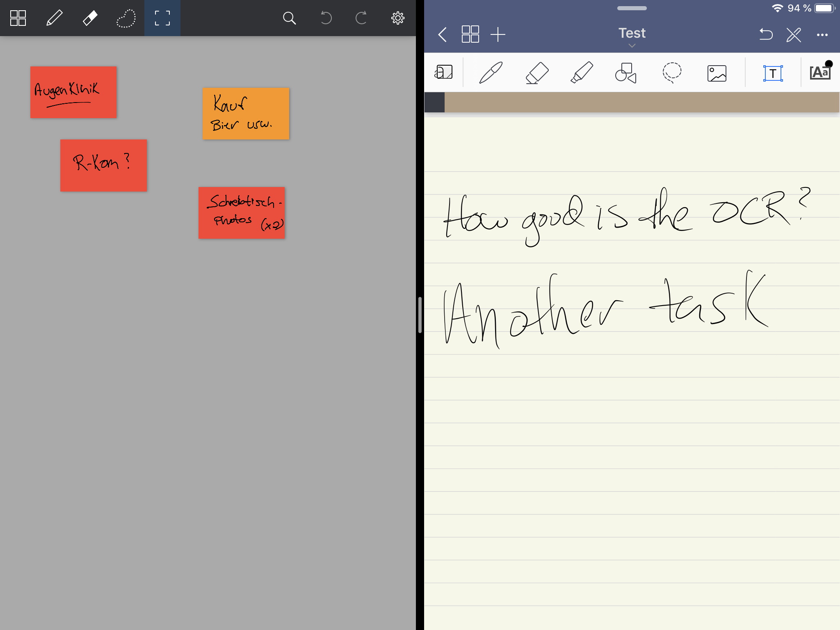Viewport: 840px width, 630px height.
Task: Tap the multitasking pill at top of notebook app
Action: (632, 8)
